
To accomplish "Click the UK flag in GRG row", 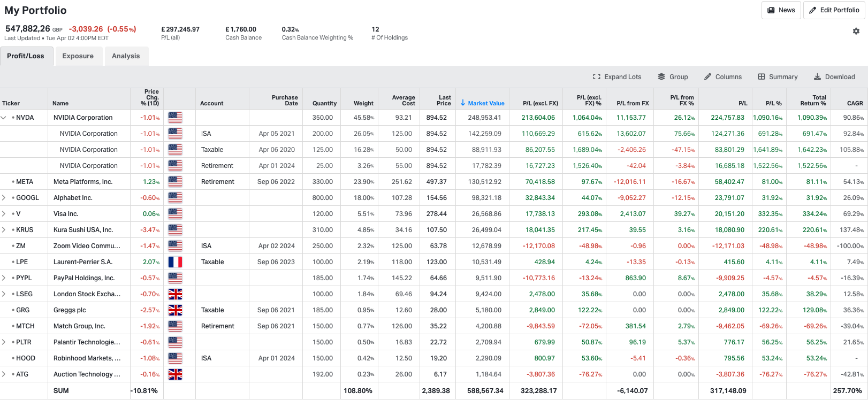I will coord(175,310).
